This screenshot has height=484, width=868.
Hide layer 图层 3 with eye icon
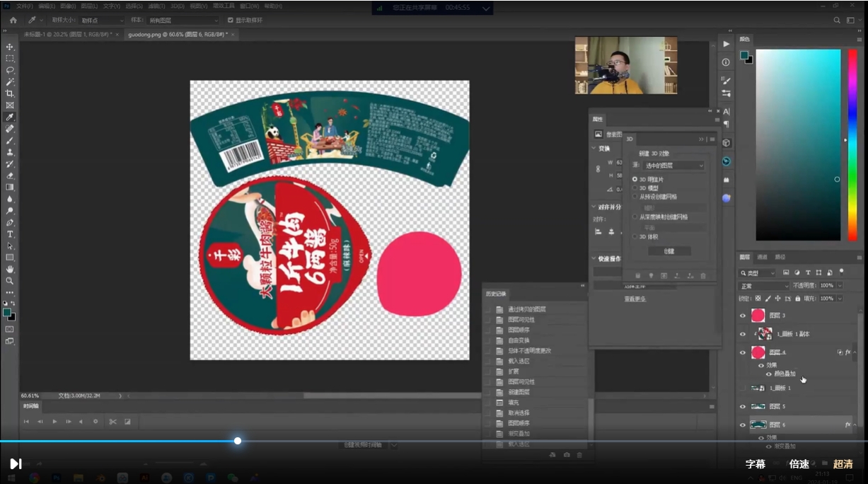[x=743, y=316]
